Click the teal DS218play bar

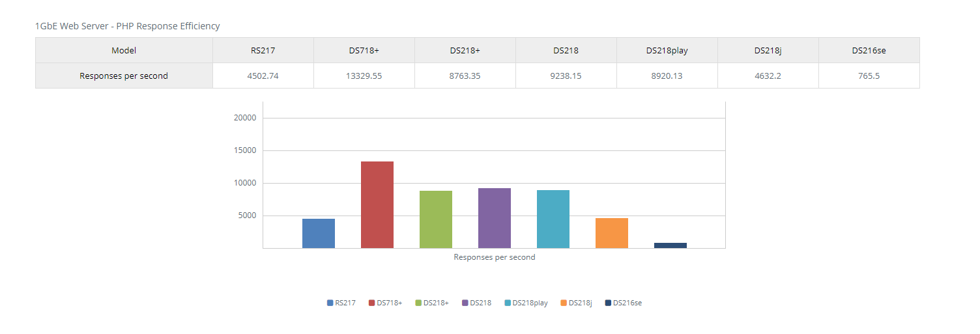pyautogui.click(x=553, y=219)
